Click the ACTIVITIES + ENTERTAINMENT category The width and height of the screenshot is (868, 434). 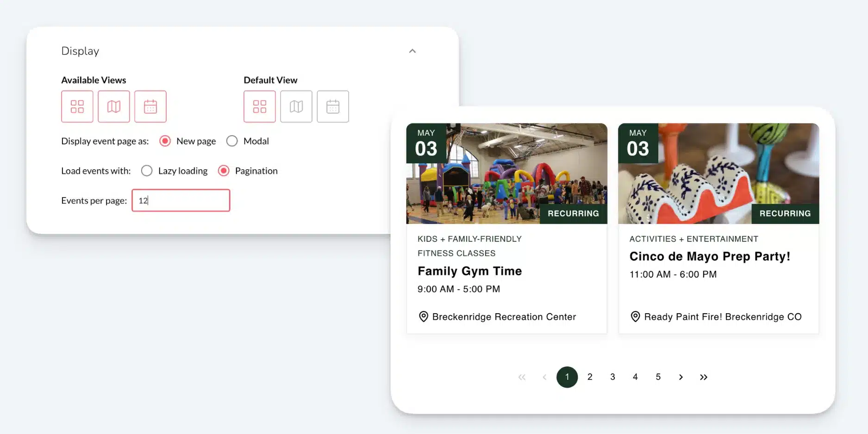[x=693, y=239]
